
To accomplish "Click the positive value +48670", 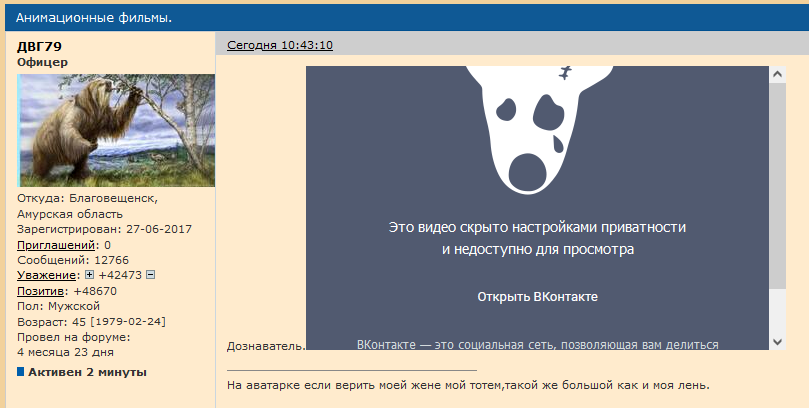I will 95,291.
